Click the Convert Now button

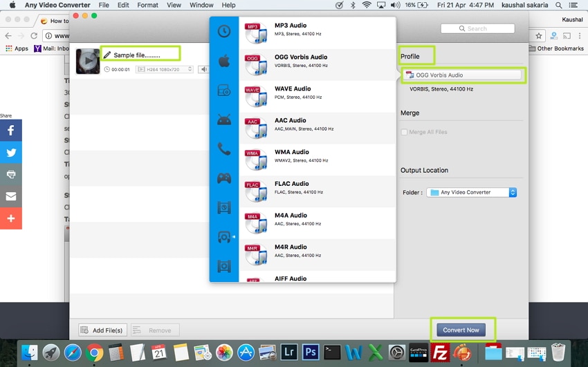pos(461,330)
